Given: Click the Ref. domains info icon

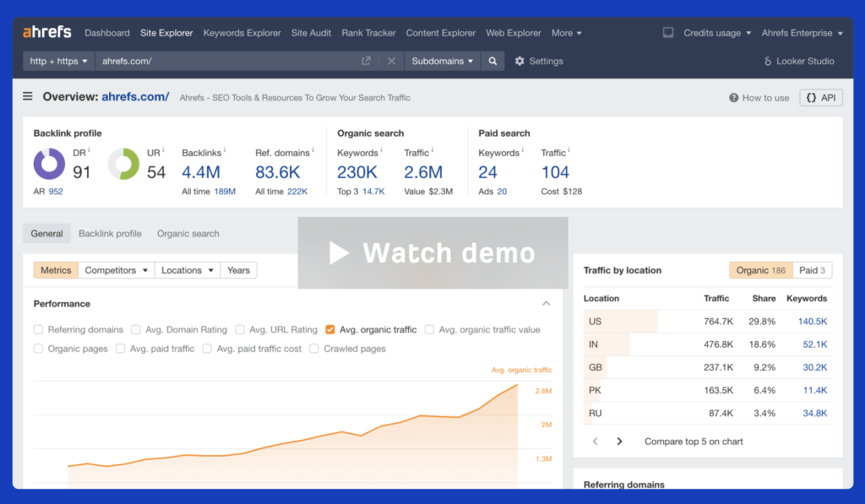Looking at the screenshot, I should coord(313,150).
